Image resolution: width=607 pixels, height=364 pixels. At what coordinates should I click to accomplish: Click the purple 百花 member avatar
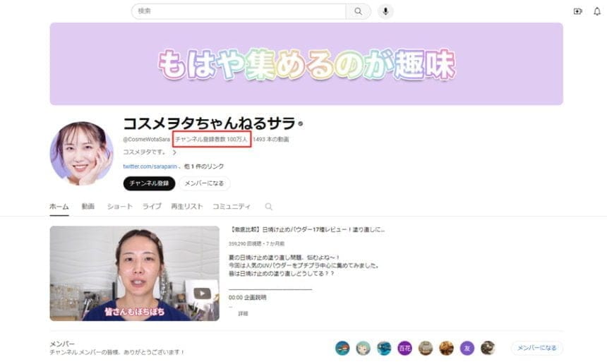point(405,348)
